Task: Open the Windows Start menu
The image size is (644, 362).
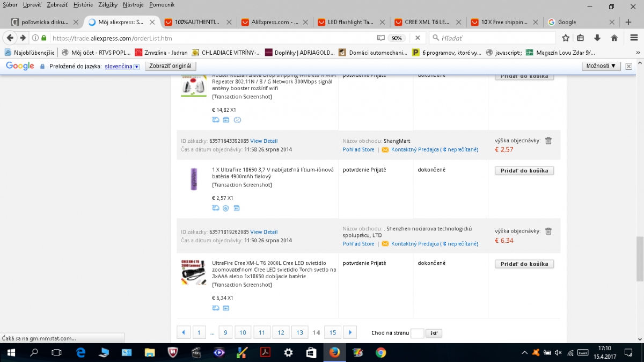Action: point(11,353)
